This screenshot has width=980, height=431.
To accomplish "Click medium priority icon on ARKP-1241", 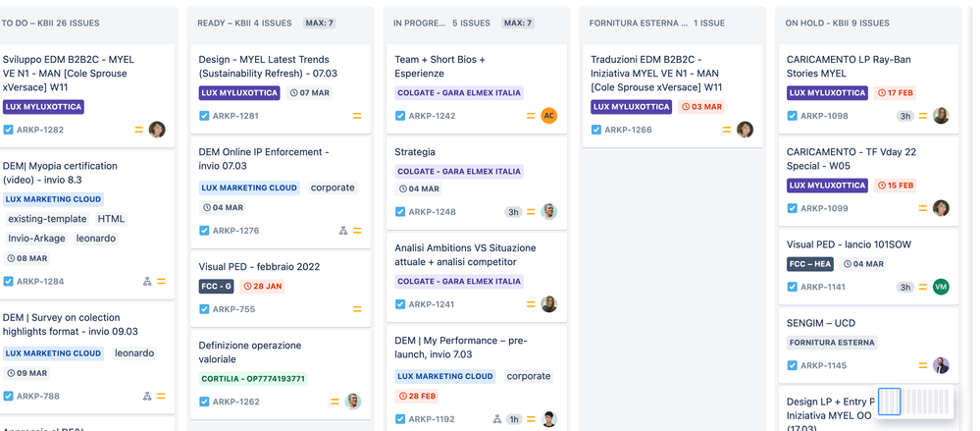I will click(x=531, y=304).
